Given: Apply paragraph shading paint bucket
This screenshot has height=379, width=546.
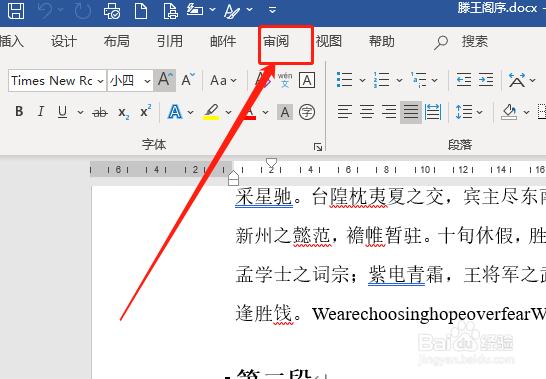Looking at the screenshot, I should click(x=509, y=112).
